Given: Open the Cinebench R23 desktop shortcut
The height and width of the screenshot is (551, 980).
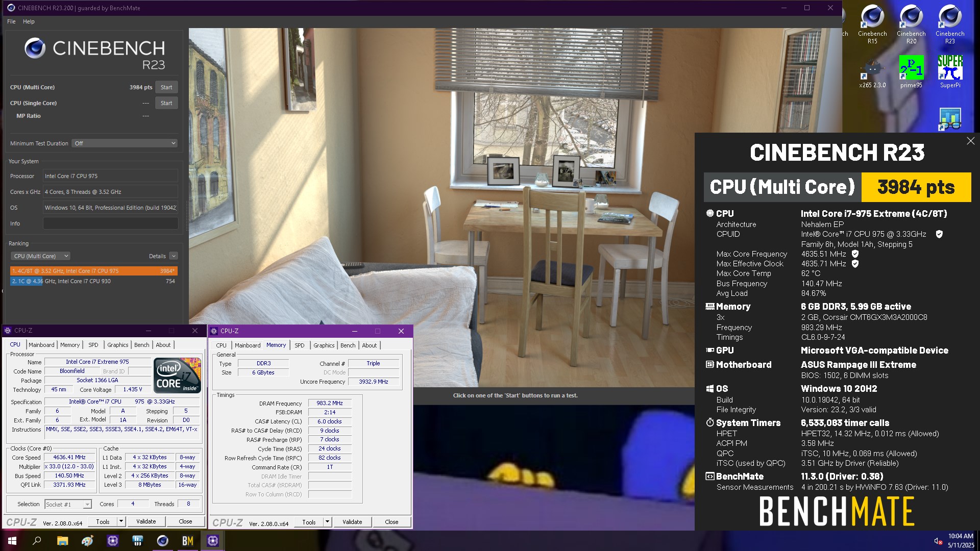Looking at the screenshot, I should [950, 24].
